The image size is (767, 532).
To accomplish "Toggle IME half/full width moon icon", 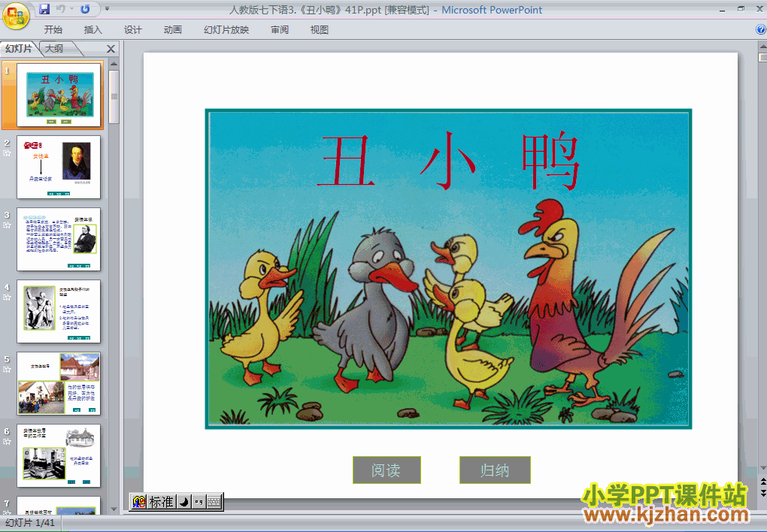I will (x=183, y=502).
